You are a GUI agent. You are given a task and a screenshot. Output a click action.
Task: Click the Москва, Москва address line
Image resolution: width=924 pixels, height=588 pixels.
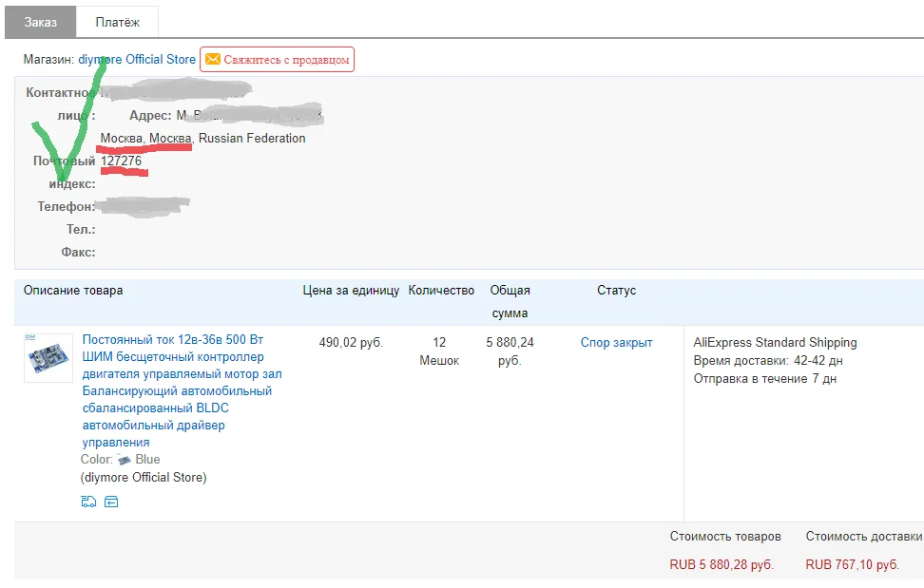(x=146, y=138)
